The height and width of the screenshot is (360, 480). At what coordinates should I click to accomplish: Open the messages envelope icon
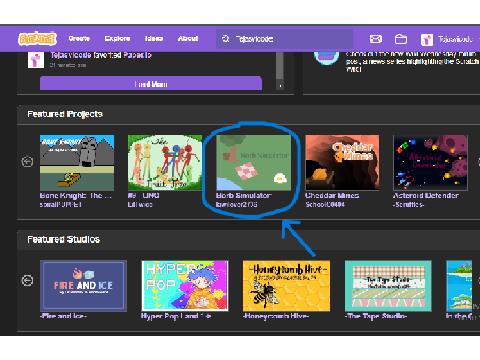coord(376,39)
